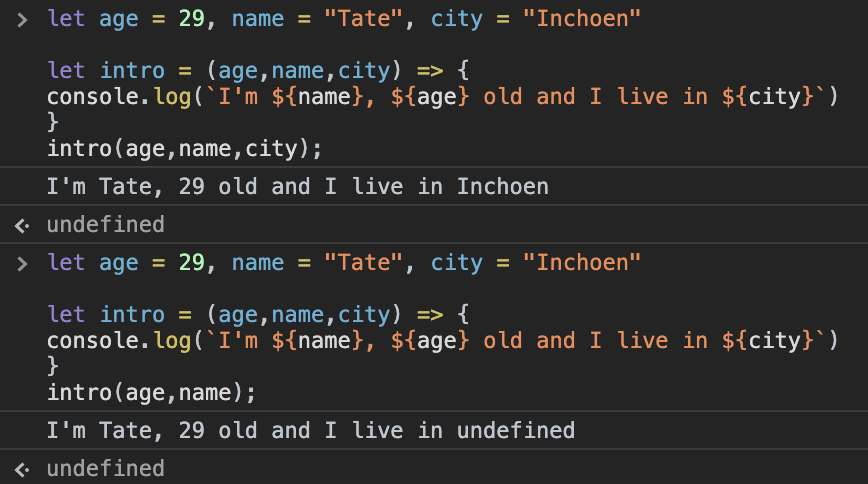
Task: Click the 'let intro' line above intro(age,name,city);
Action: point(259,71)
